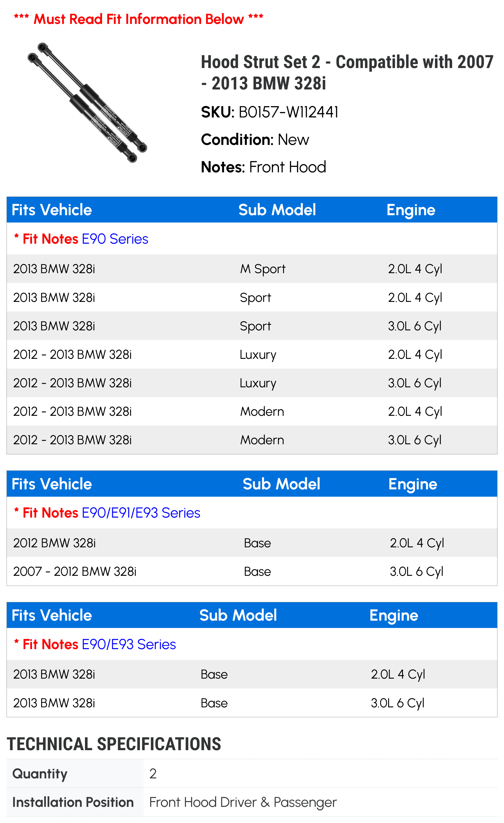The width and height of the screenshot is (504, 823).
Task: Click the Technical Specifications heading
Action: coord(114,744)
